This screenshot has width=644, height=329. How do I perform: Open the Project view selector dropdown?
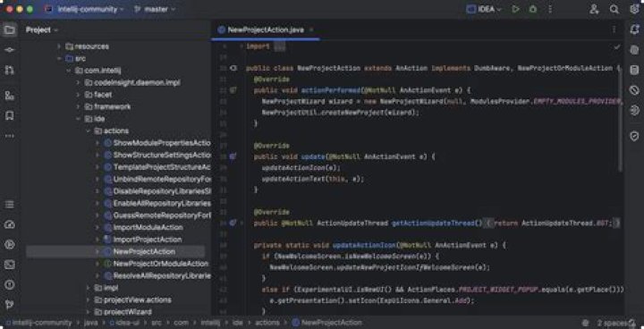[42, 30]
